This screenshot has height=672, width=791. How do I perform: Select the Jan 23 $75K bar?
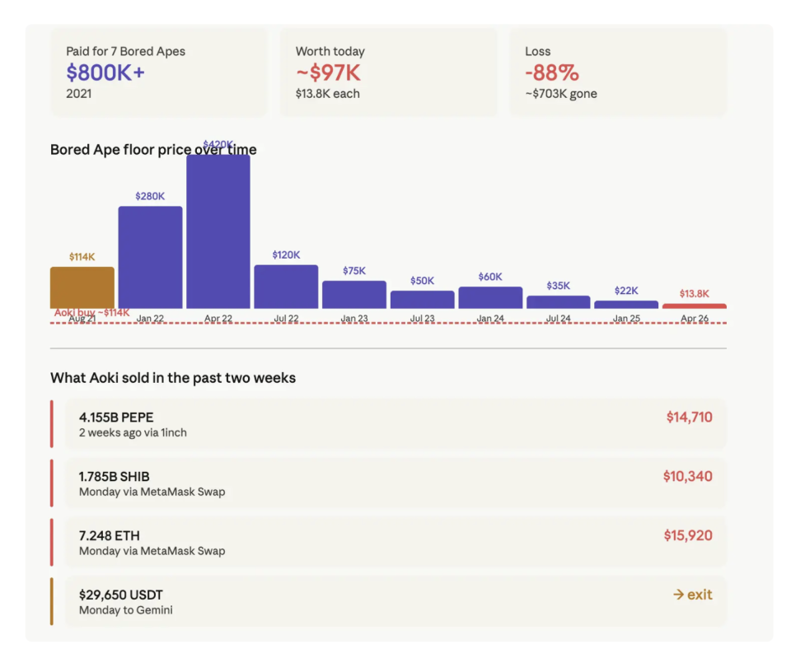(x=354, y=295)
